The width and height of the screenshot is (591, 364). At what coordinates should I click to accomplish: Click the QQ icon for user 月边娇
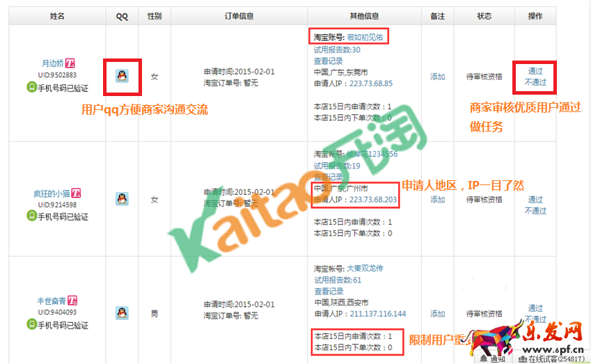pos(122,76)
